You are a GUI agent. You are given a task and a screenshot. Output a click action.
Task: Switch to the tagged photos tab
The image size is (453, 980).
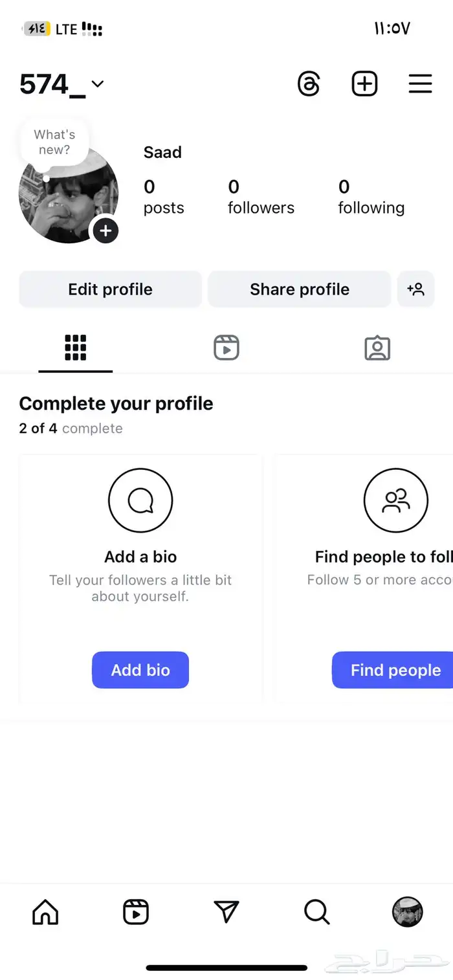377,348
